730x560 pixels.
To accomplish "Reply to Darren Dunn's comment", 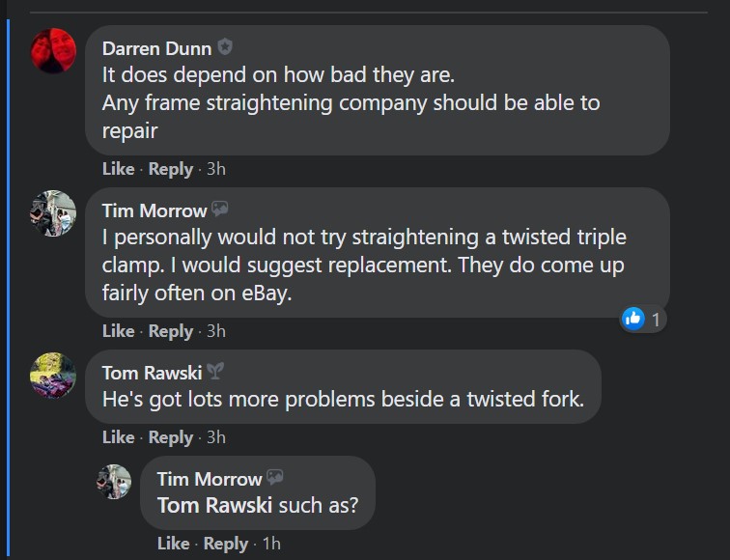I will click(x=170, y=169).
